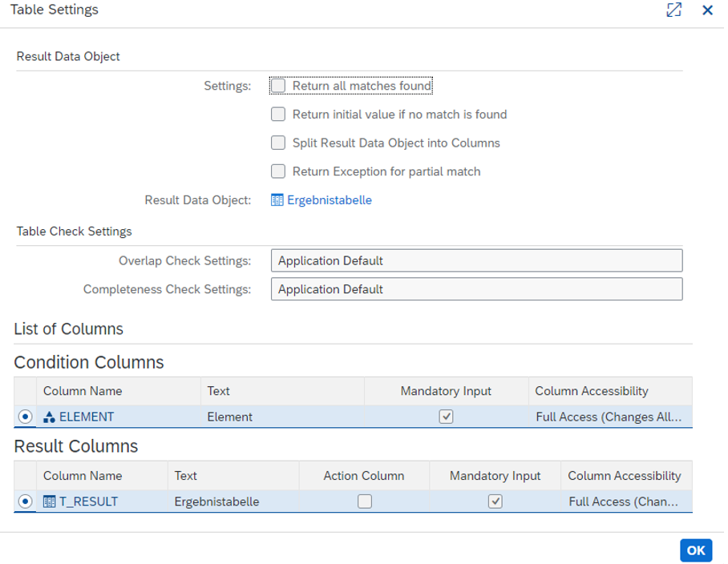This screenshot has height=564, width=728.
Task: Click the T_RESULT table type icon
Action: coord(49,502)
